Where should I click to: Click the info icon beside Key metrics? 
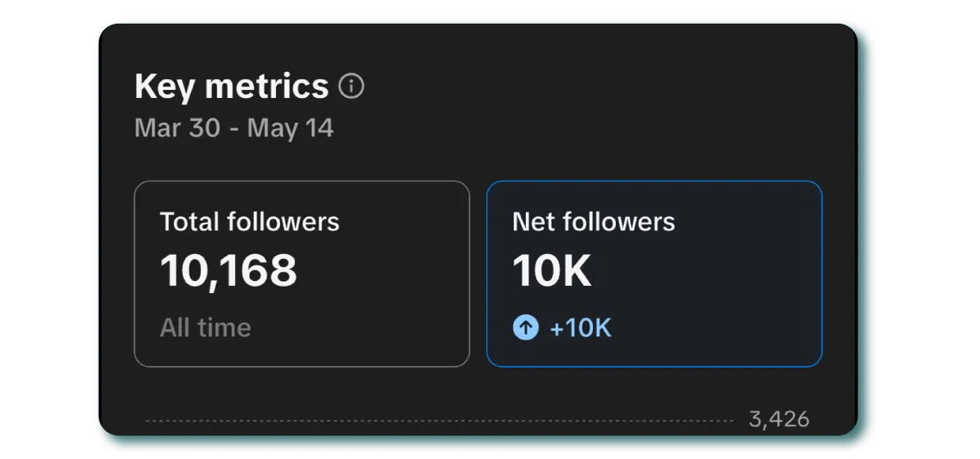pos(351,86)
